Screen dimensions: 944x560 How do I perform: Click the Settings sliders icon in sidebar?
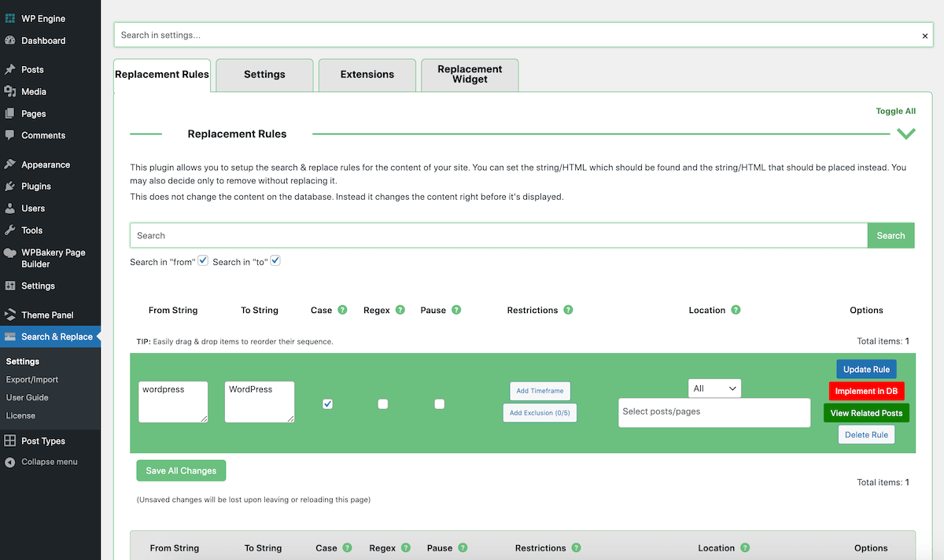(x=9, y=286)
